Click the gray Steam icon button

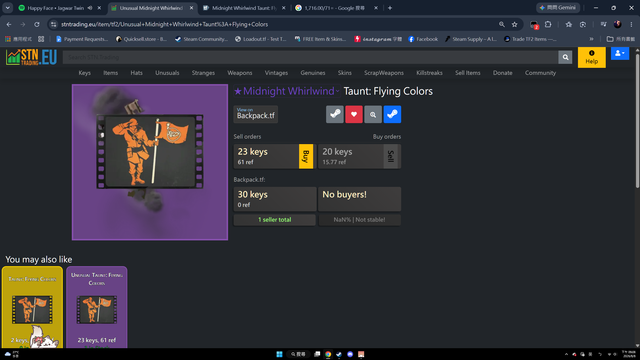click(x=335, y=115)
